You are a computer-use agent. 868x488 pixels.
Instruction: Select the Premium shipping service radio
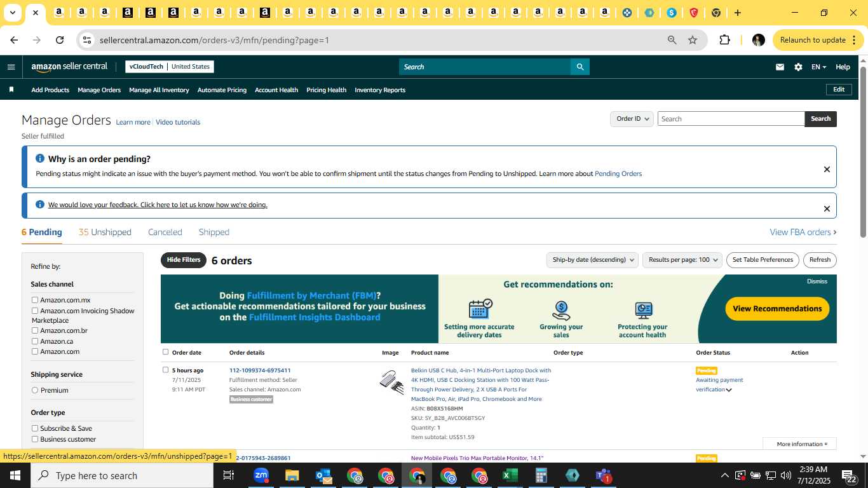coord(35,390)
